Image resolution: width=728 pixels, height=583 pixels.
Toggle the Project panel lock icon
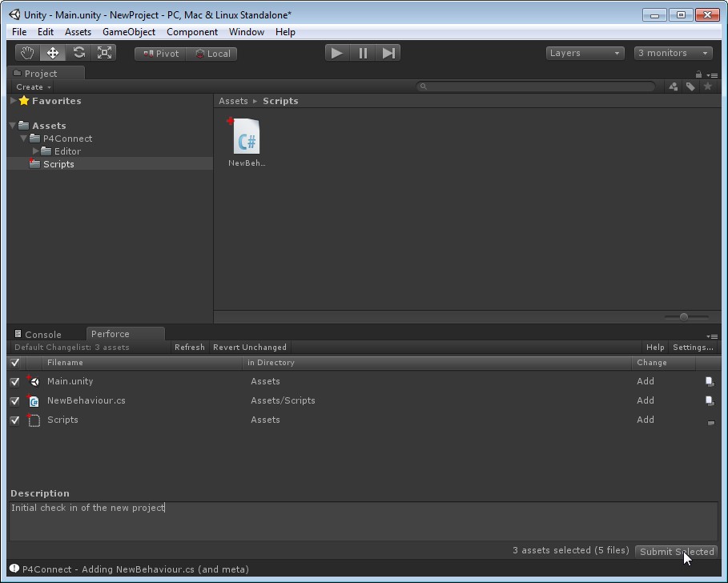[x=698, y=74]
